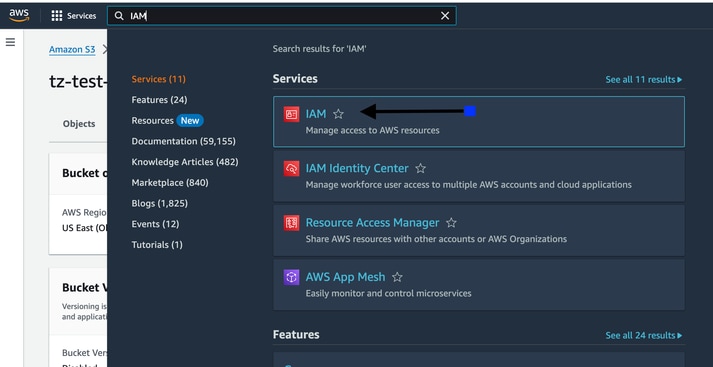Image resolution: width=713 pixels, height=367 pixels.
Task: Click 'Manage workforce user access' description
Action: [468, 185]
